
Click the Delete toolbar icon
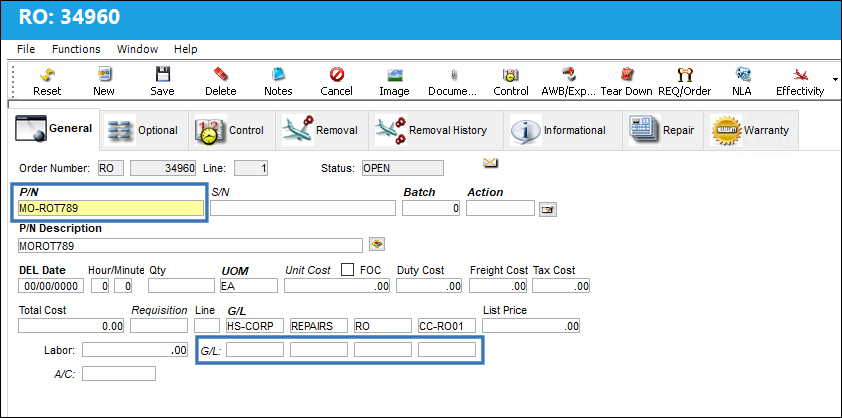[x=221, y=74]
